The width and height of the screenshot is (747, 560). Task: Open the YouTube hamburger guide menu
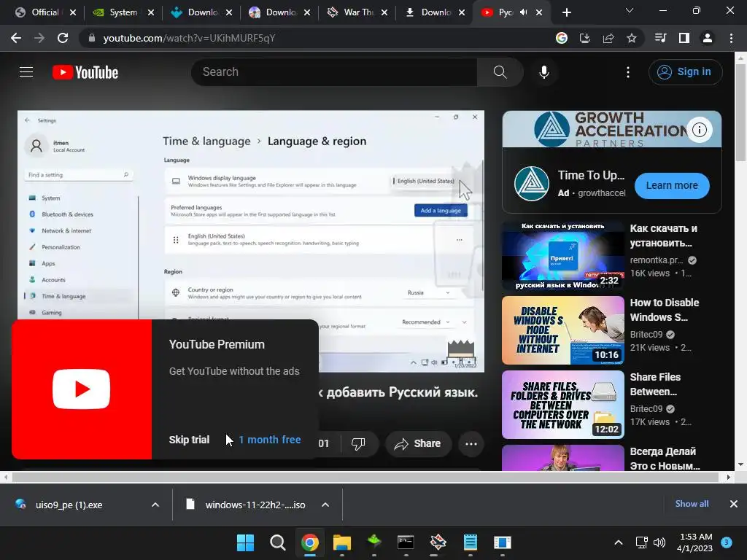(x=26, y=72)
